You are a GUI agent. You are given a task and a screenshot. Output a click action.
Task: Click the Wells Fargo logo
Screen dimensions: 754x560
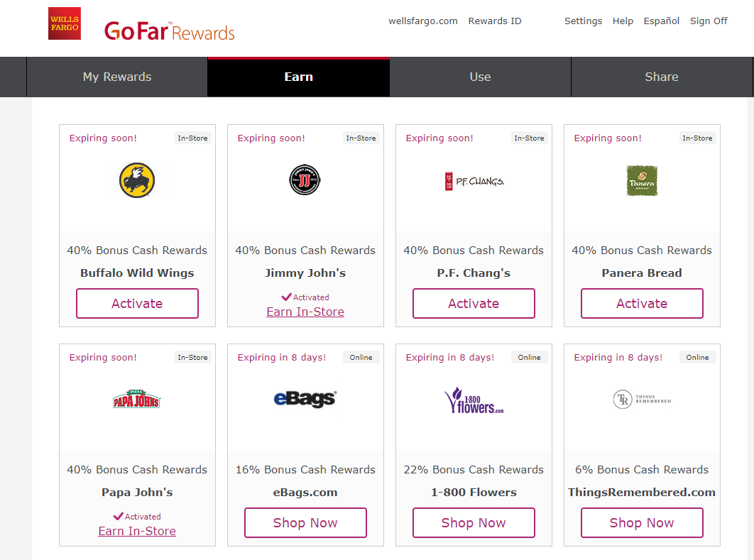(65, 23)
